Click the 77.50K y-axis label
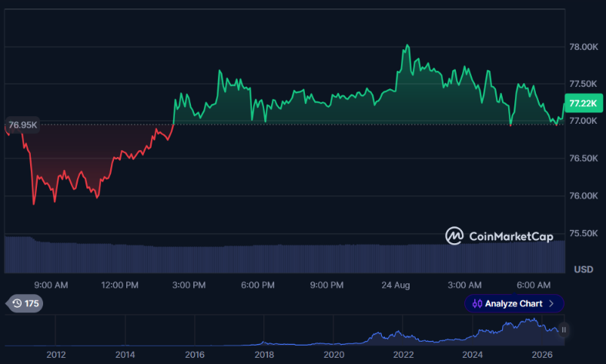 point(583,84)
